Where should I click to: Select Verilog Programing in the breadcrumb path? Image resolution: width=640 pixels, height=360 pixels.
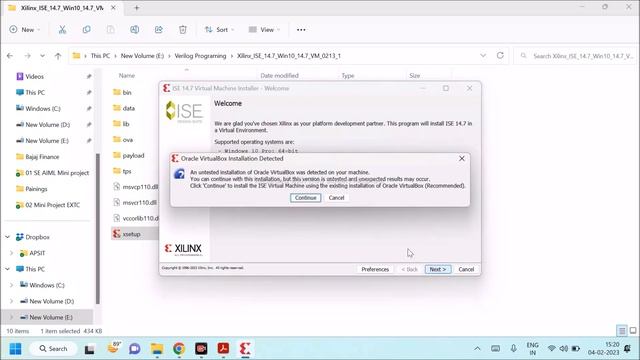200,56
